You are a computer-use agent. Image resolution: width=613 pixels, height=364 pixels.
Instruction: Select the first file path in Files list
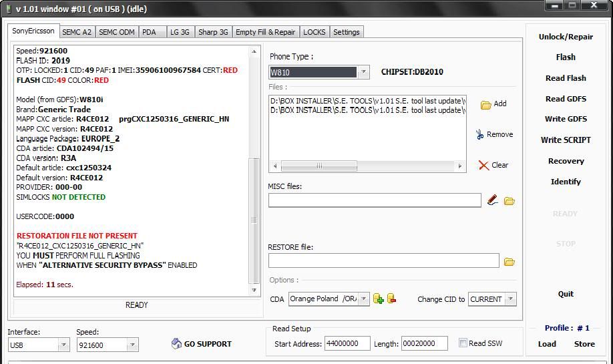(x=367, y=101)
